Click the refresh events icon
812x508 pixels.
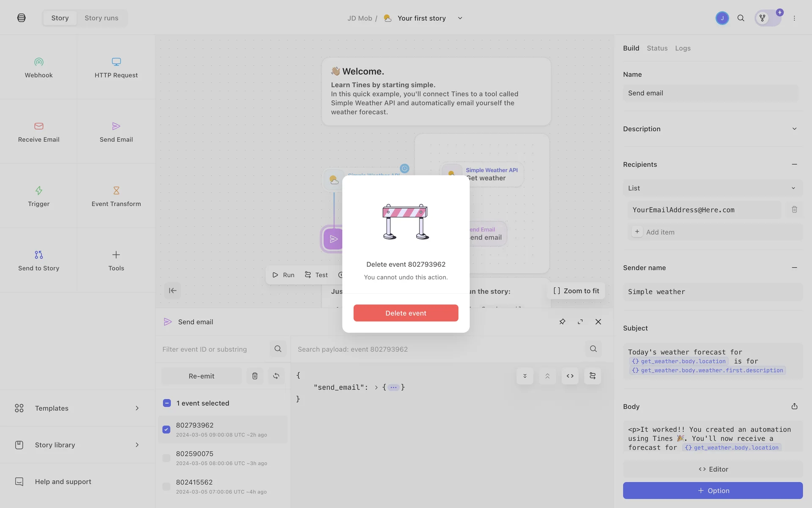(276, 376)
